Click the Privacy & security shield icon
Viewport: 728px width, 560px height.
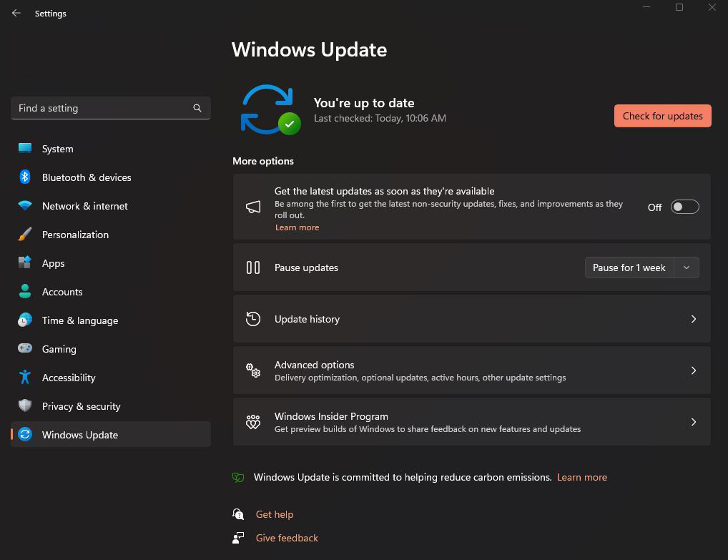[x=25, y=406]
